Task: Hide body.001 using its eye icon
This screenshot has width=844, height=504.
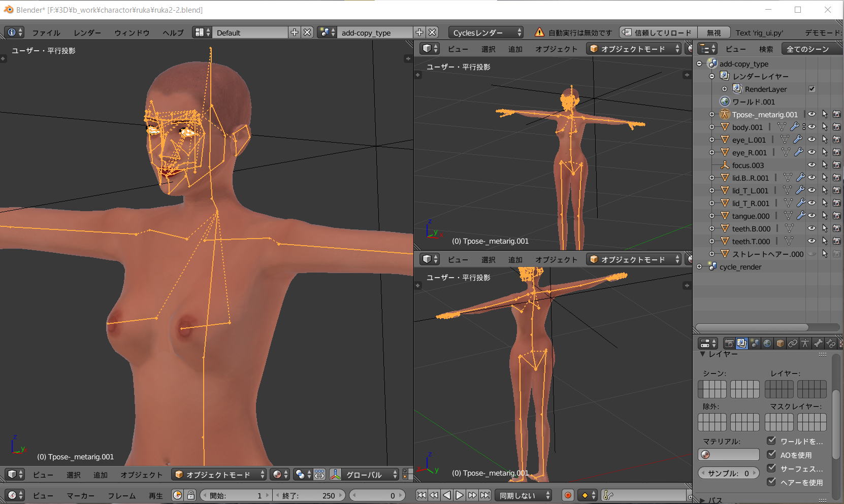Action: point(811,127)
